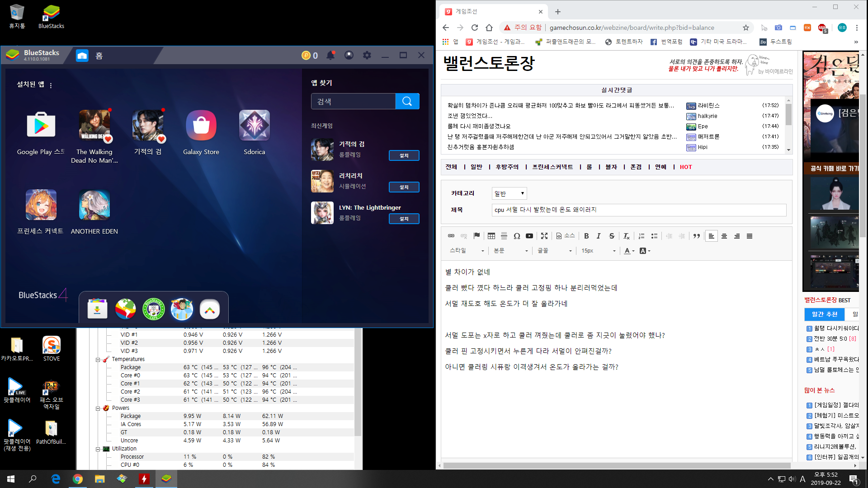
Task: Insert a table in the editor
Action: [491, 236]
